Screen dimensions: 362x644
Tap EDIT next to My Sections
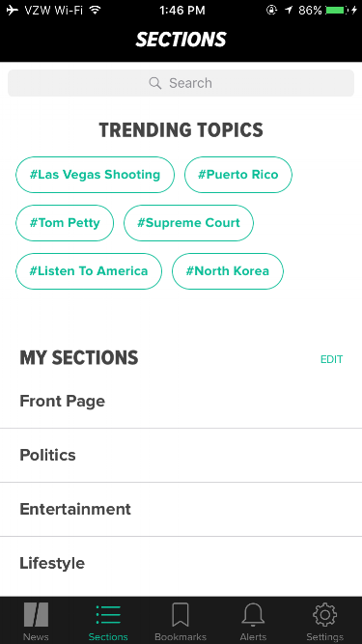[x=332, y=359]
